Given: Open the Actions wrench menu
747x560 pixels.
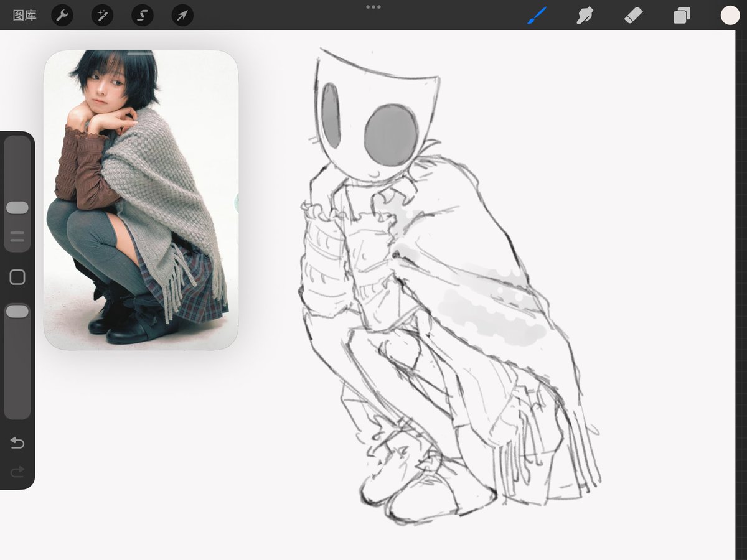Looking at the screenshot, I should pos(62,16).
